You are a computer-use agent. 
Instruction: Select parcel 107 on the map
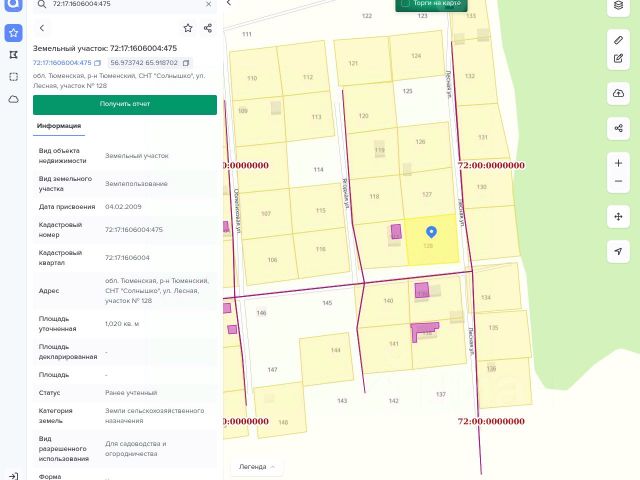point(266,214)
